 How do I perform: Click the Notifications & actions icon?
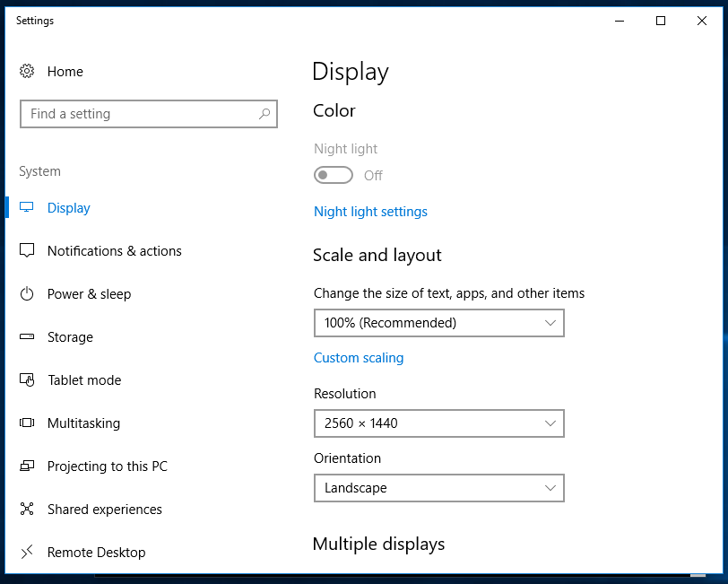(x=27, y=251)
